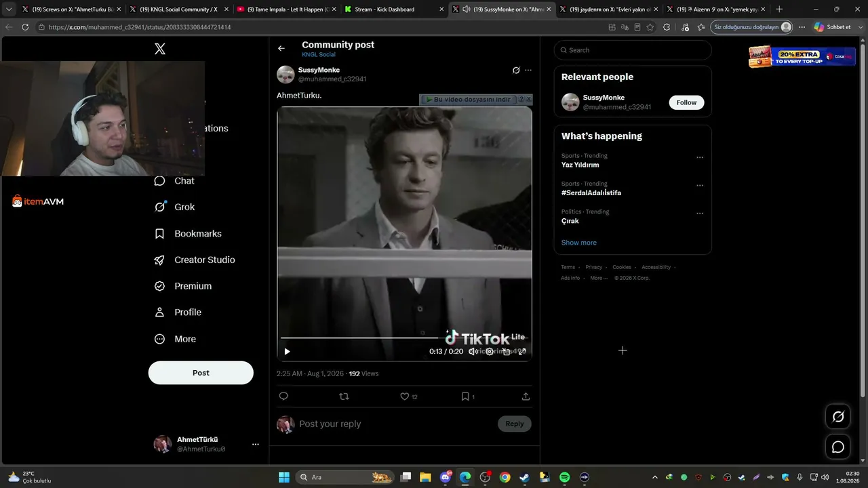This screenshot has height=488, width=868.
Task: Open video settings gear
Action: [490, 351]
